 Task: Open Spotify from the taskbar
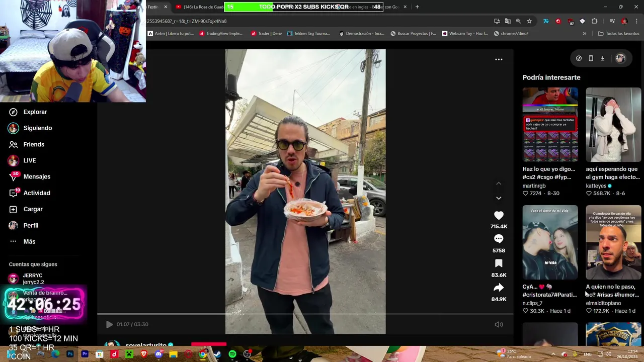pos(232,354)
